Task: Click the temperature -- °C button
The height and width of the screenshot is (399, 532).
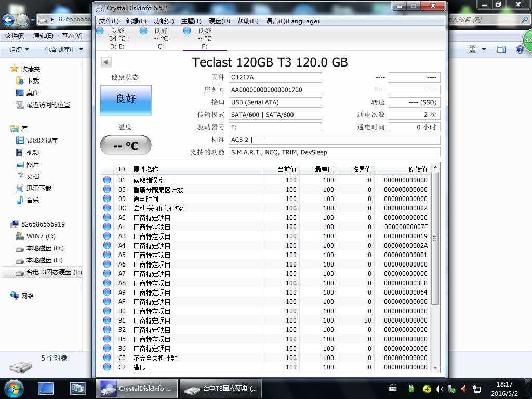Action: click(x=126, y=145)
